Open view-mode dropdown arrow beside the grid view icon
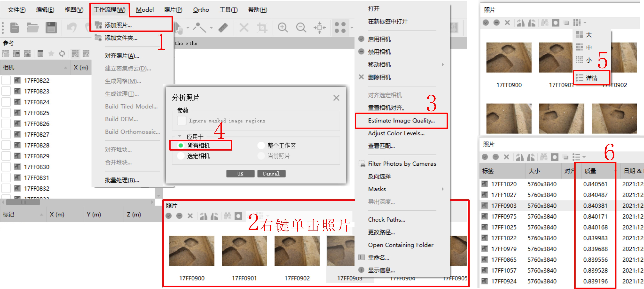The height and width of the screenshot is (289, 644). (585, 23)
